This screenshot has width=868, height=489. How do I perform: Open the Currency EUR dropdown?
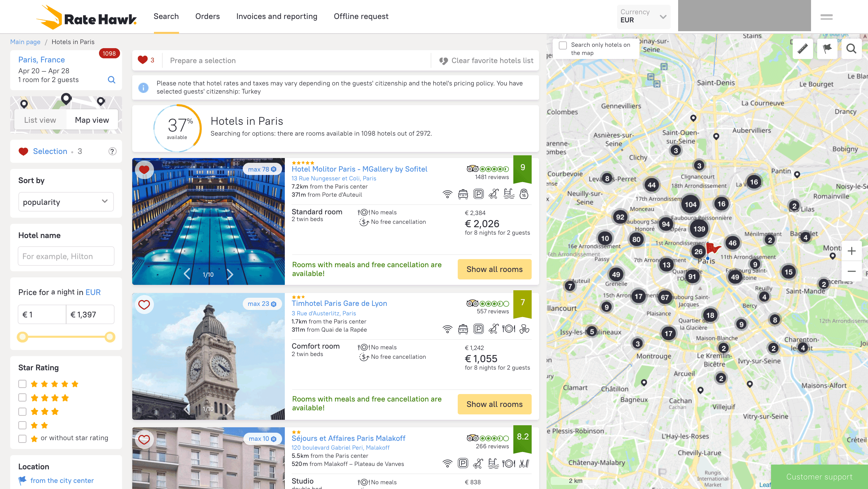[643, 16]
